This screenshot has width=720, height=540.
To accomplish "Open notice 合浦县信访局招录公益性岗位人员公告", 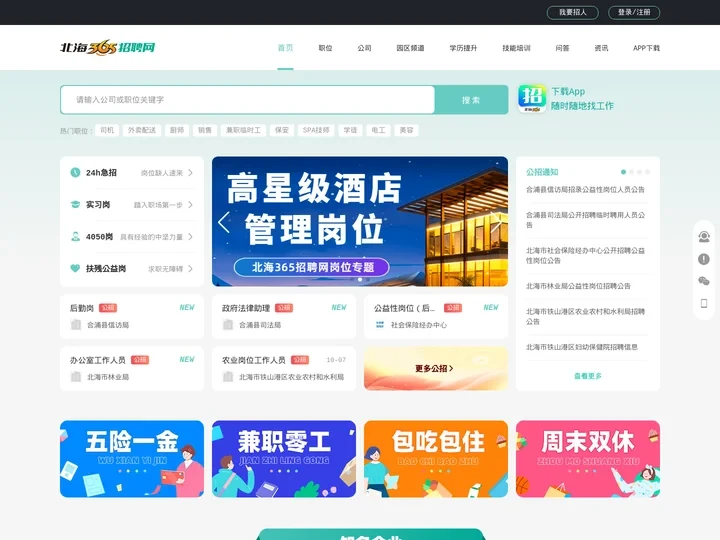I will [x=585, y=190].
